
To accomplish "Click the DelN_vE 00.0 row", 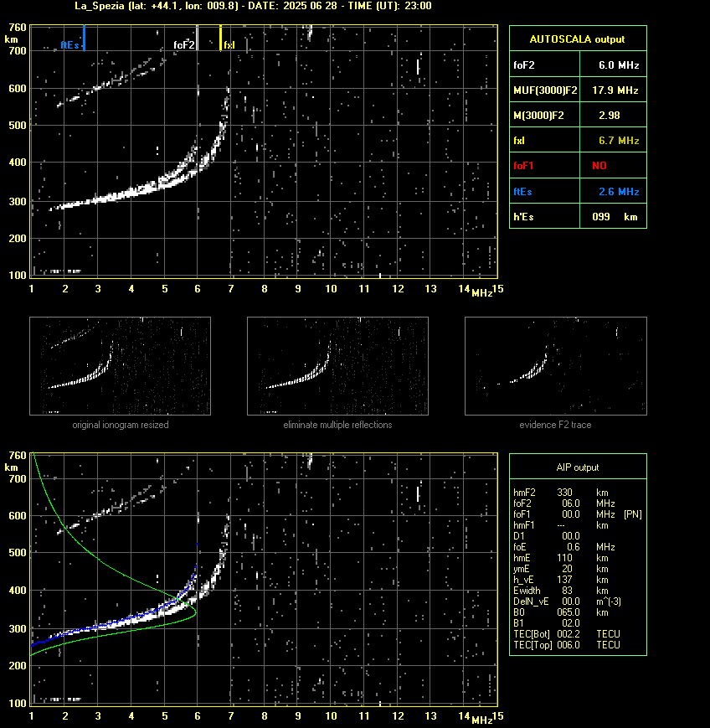I will pyautogui.click(x=567, y=602).
